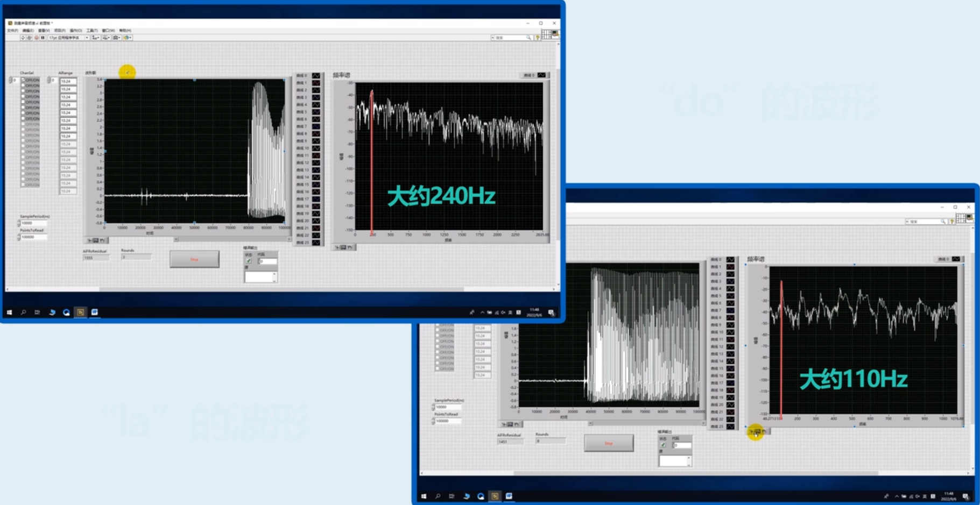980x505 pixels.
Task: Click the VI icon in the 110Hz window corner
Action: click(x=969, y=218)
